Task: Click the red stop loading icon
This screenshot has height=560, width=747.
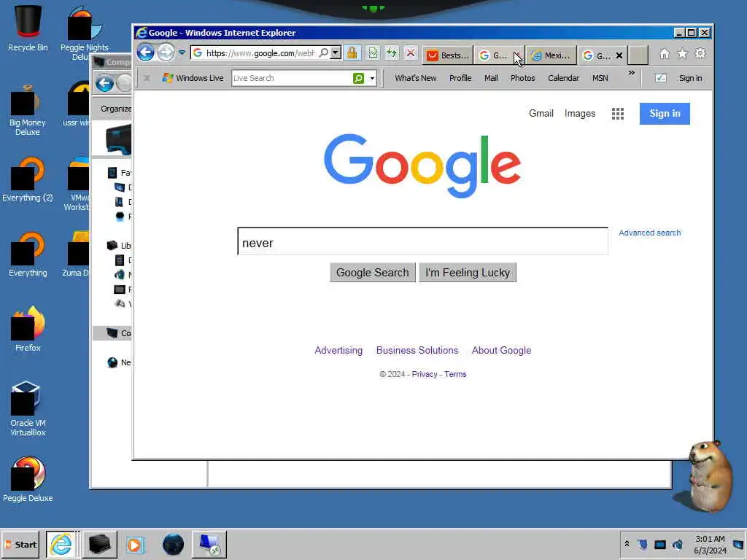Action: 411,52
